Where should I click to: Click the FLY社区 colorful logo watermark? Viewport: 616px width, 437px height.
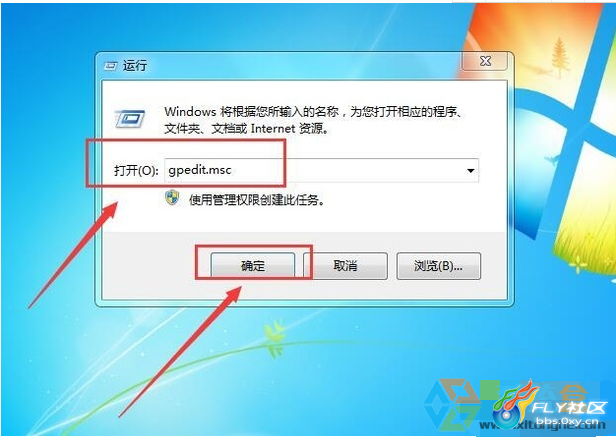tap(517, 404)
